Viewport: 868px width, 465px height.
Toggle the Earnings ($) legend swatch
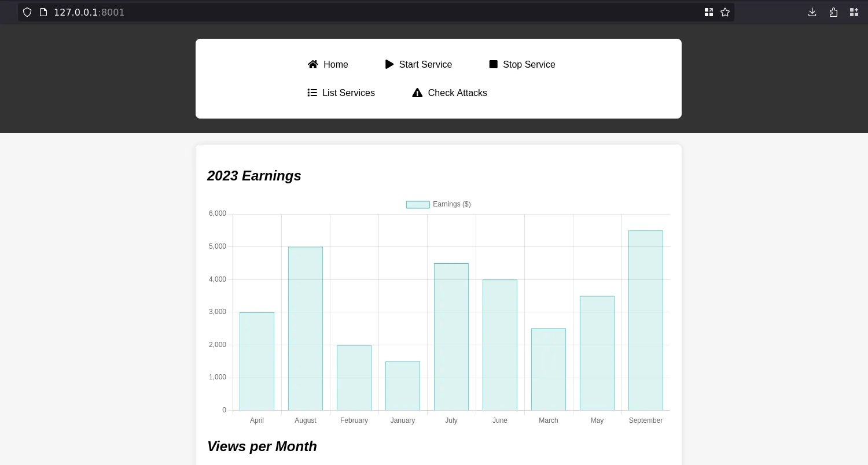point(418,204)
